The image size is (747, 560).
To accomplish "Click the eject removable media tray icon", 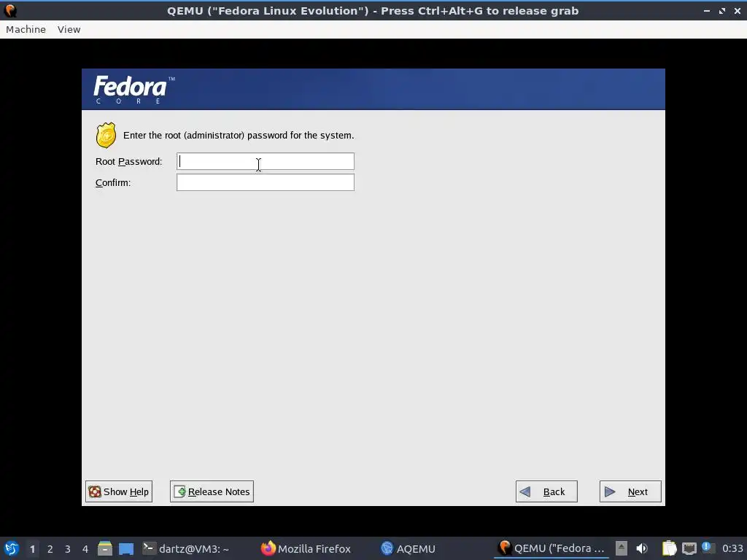I will [622, 548].
